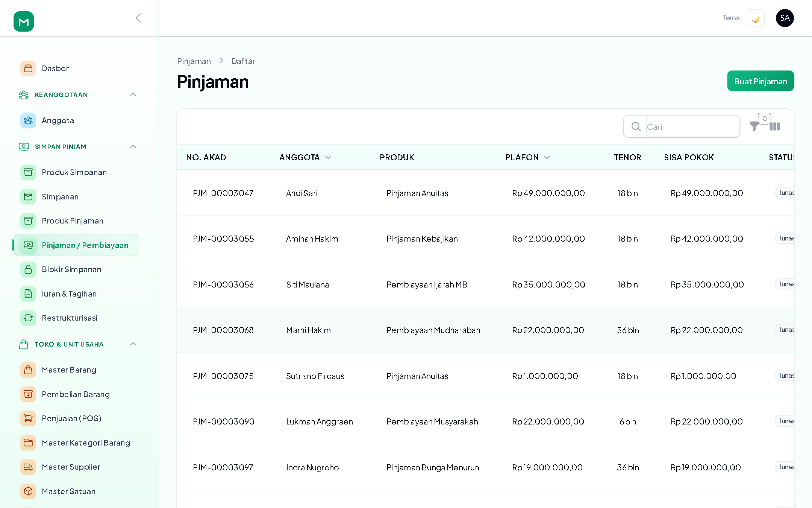Click the Blokir Simpanan lock icon
812x508 pixels.
point(28,269)
